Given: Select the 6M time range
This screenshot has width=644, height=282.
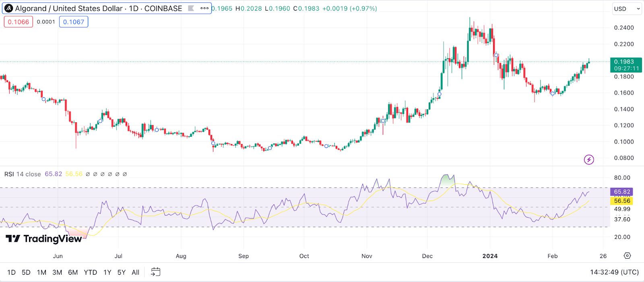Looking at the screenshot, I should (73, 272).
